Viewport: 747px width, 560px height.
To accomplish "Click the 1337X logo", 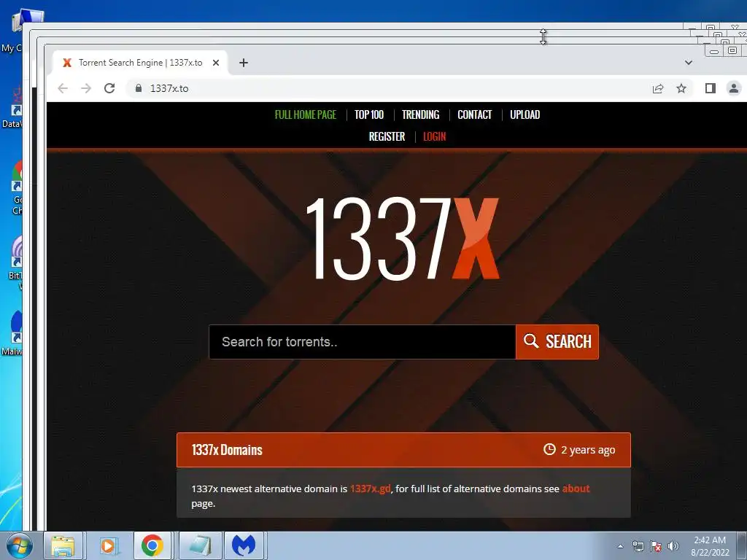I will point(403,238).
